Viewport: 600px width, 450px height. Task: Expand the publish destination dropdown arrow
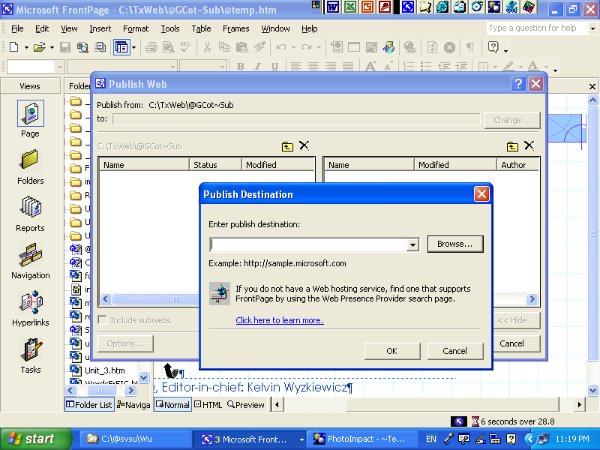point(413,245)
